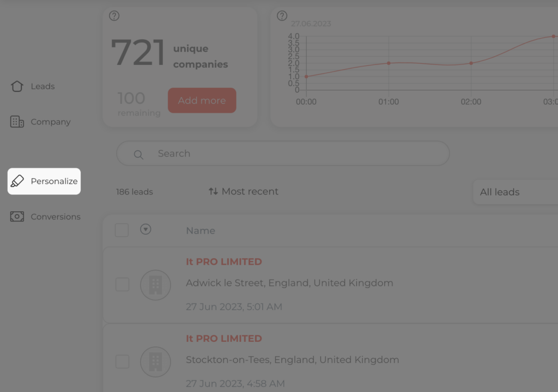The height and width of the screenshot is (392, 558).
Task: Open first It PRO LIMITED lead link
Action: pyautogui.click(x=224, y=262)
